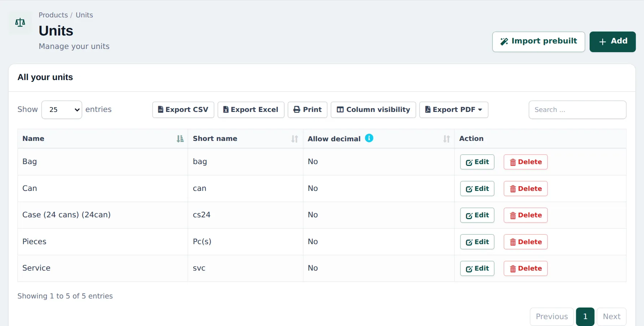Sort table by Name column icon

point(180,139)
